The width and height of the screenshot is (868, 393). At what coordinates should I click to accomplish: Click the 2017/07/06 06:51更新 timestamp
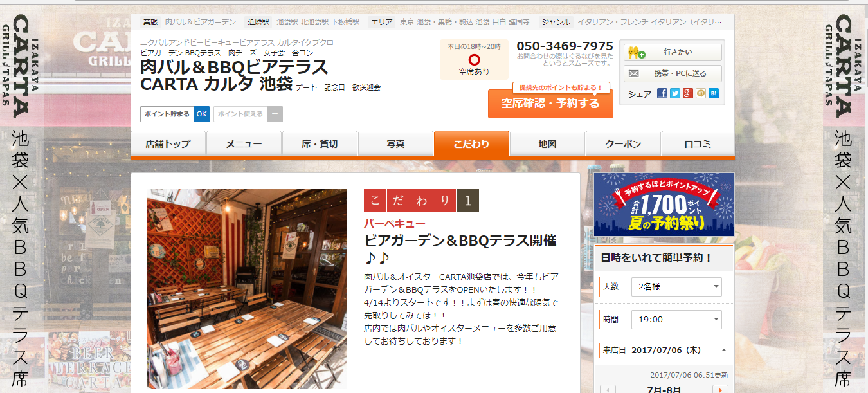689,374
